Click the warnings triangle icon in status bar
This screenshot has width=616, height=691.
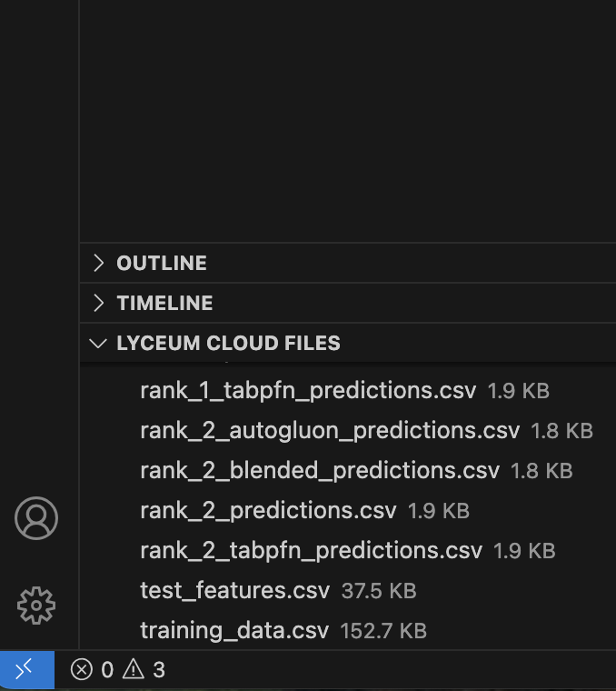(x=134, y=670)
